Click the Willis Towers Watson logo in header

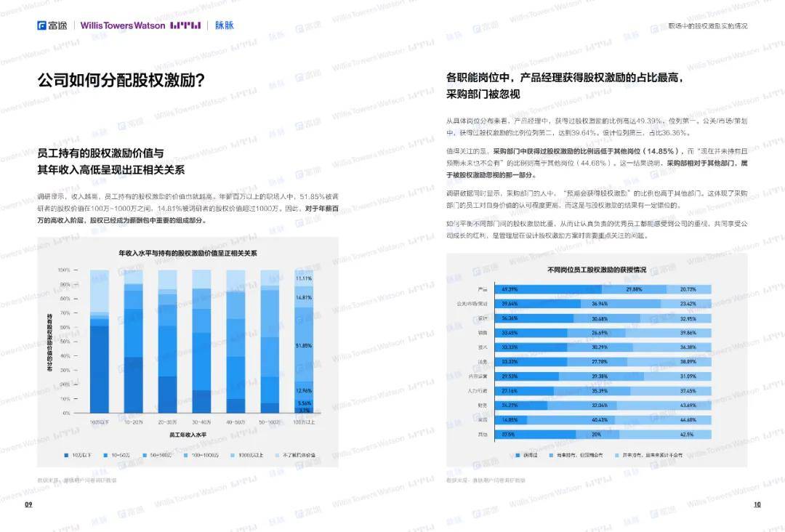[141, 25]
